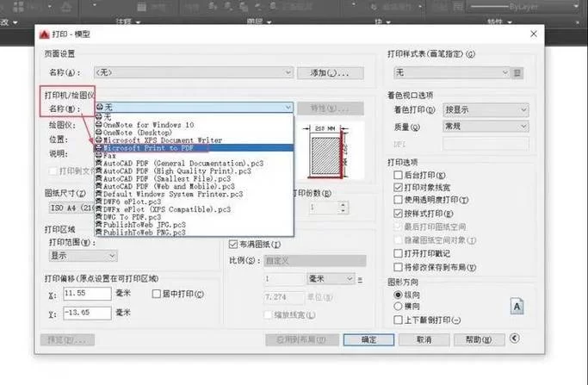Open units dropdown showing 毫米
Viewport: 588px width, 385px height.
[x=331, y=279]
